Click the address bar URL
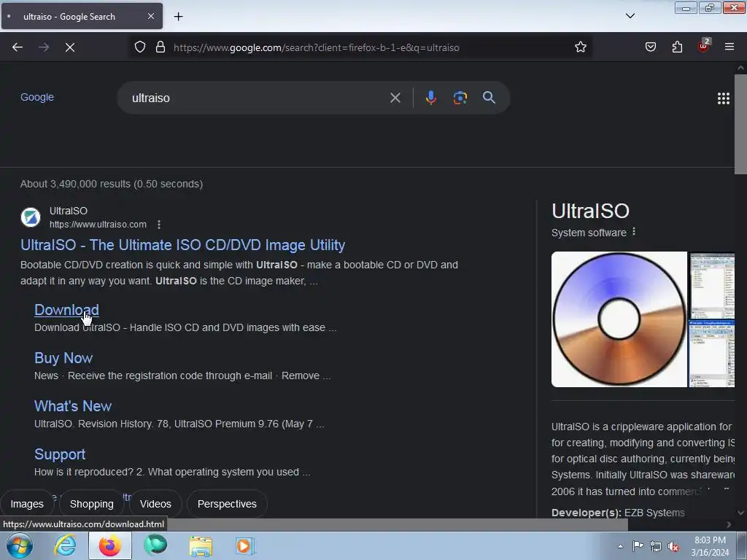 pyautogui.click(x=317, y=47)
